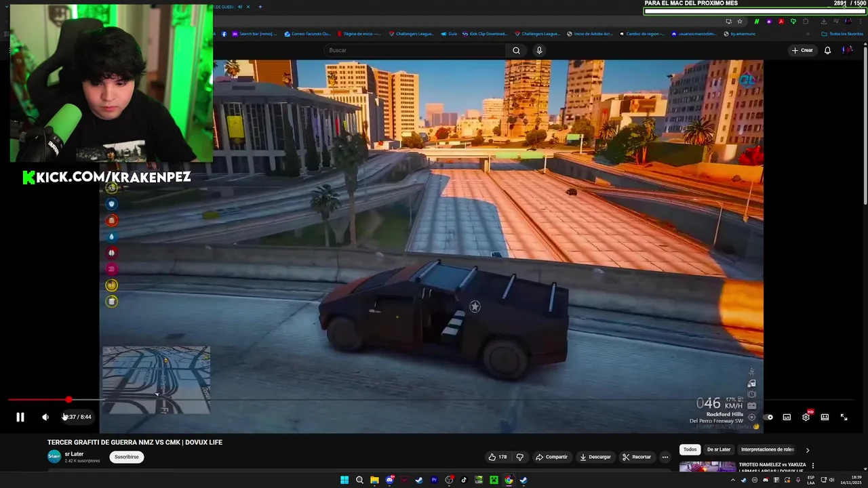
Task: Open the browser extensions puzzle icon
Action: [806, 21]
